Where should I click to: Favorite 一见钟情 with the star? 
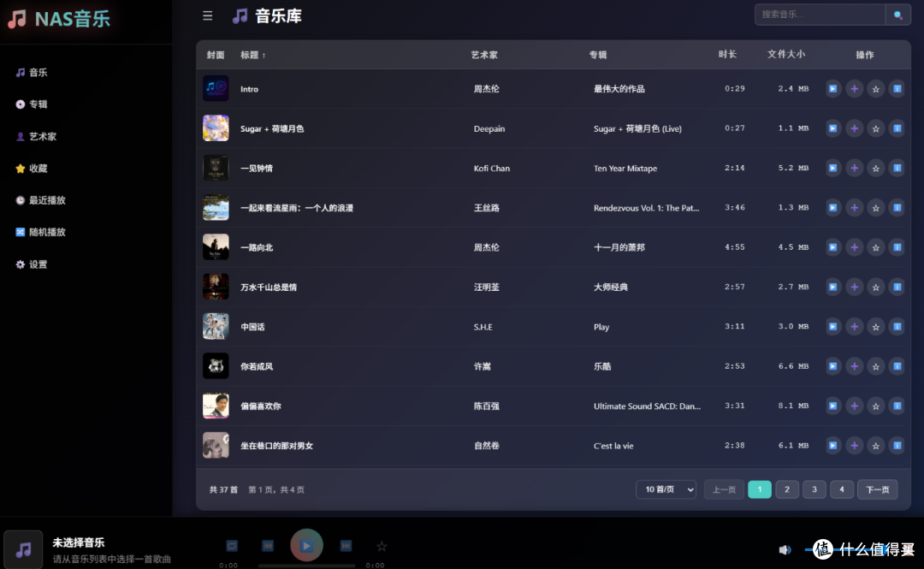[x=876, y=168]
